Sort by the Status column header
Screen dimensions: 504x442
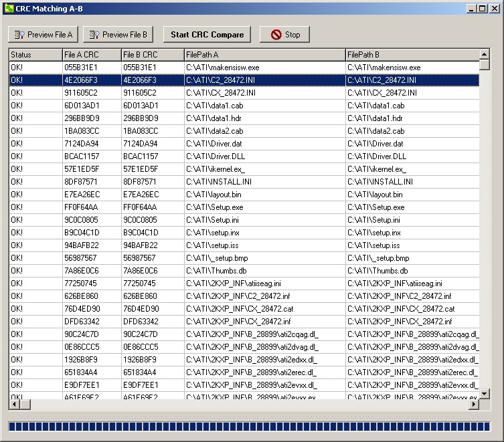click(x=35, y=55)
